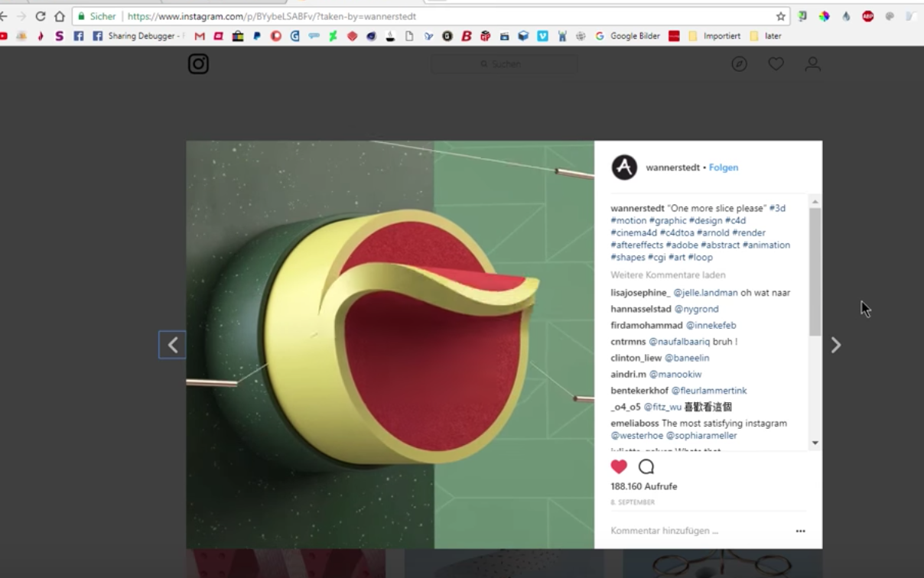This screenshot has height=578, width=924.
Task: Open commenter emeliaboss profile
Action: click(x=634, y=424)
